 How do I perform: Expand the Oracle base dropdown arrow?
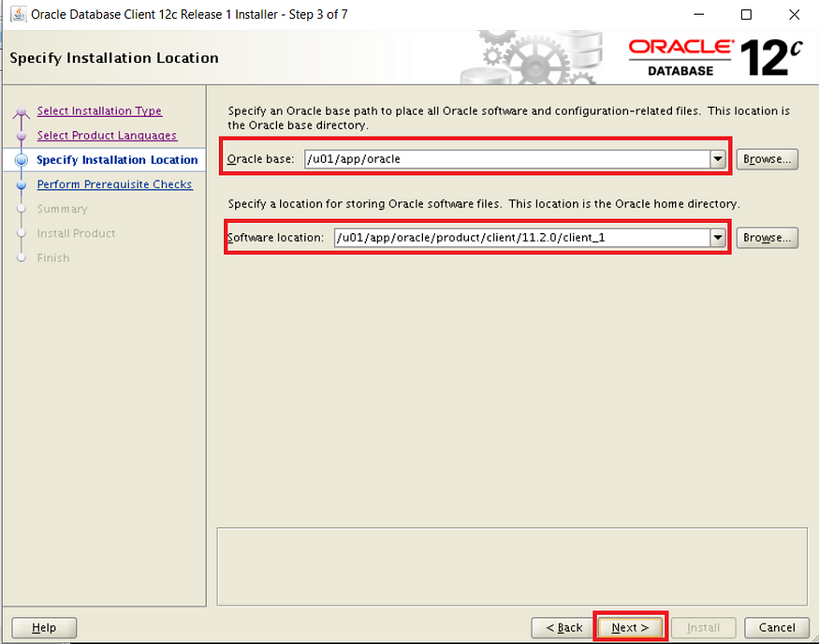pyautogui.click(x=718, y=159)
